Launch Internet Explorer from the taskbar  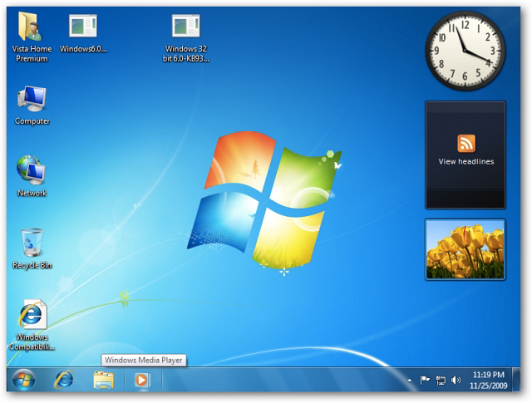(x=64, y=379)
